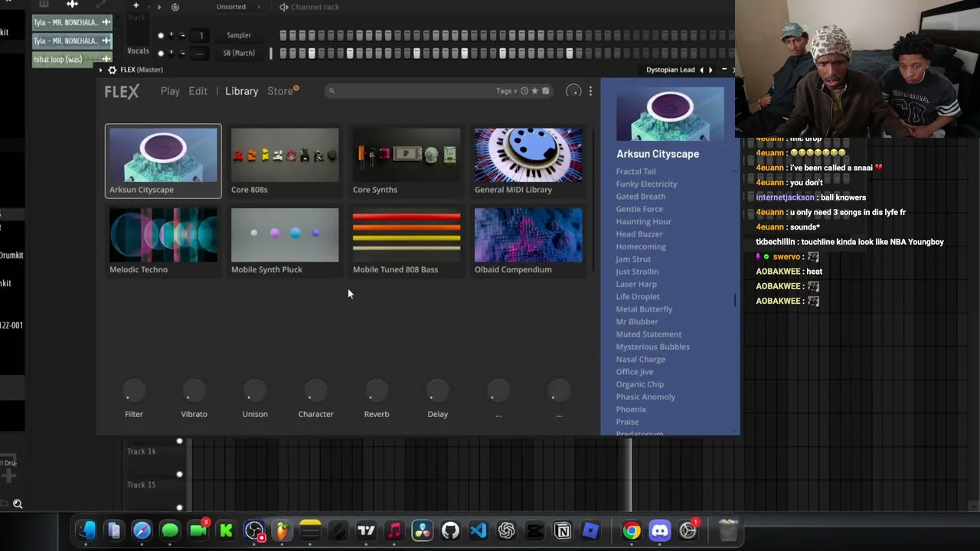Open FL Studio from the Dock
The height and width of the screenshot is (551, 980).
283,530
